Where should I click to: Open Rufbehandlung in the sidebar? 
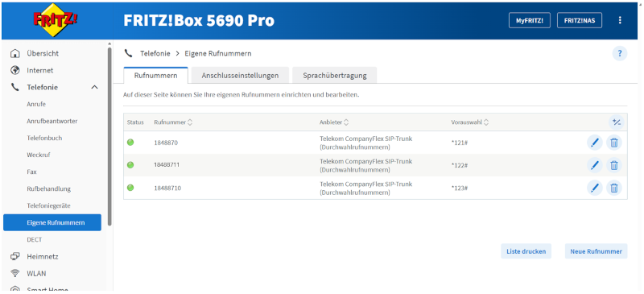[x=49, y=188]
